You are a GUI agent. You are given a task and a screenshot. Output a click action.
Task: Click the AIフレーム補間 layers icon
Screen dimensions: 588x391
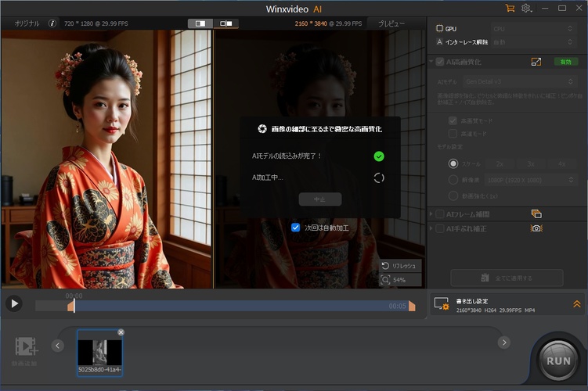coord(536,213)
